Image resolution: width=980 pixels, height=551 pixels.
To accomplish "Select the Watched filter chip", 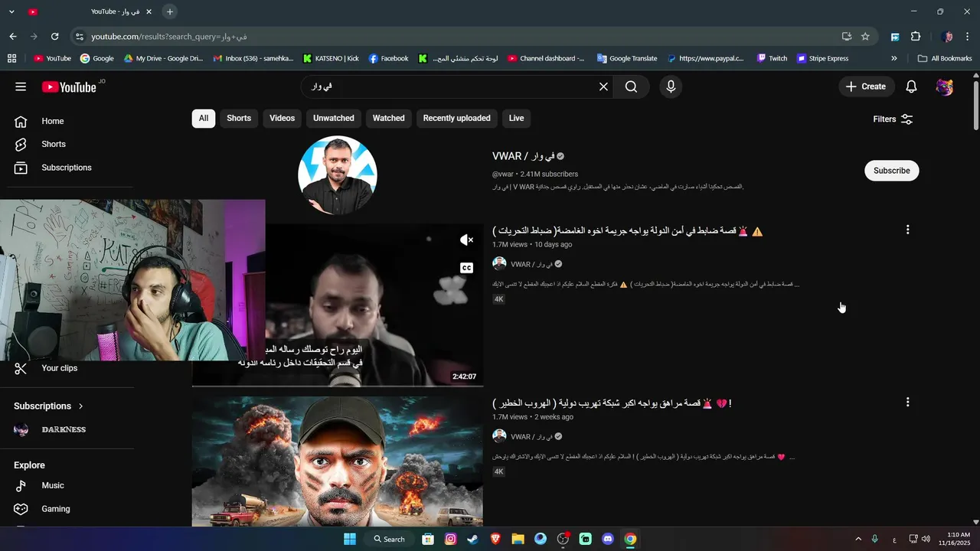I will click(x=388, y=118).
